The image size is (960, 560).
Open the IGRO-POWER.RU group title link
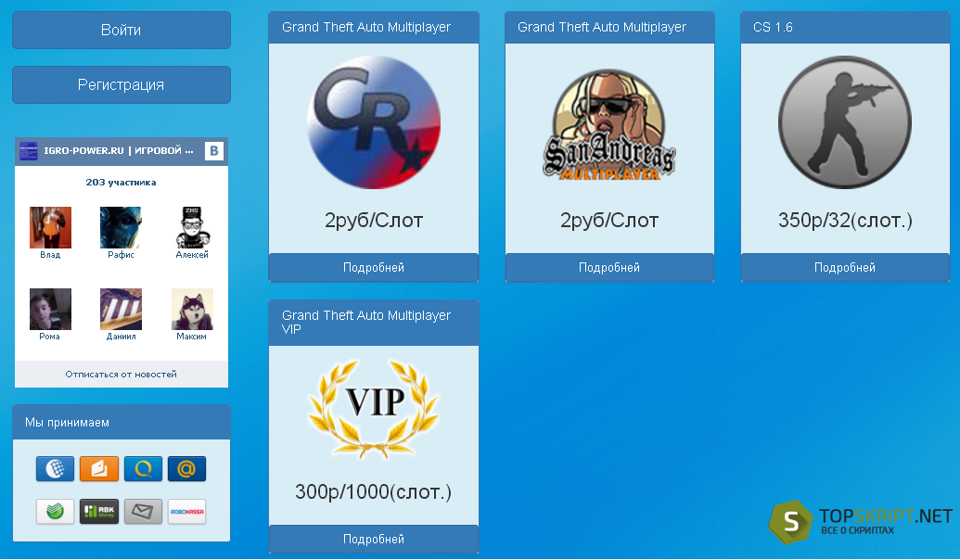(119, 150)
